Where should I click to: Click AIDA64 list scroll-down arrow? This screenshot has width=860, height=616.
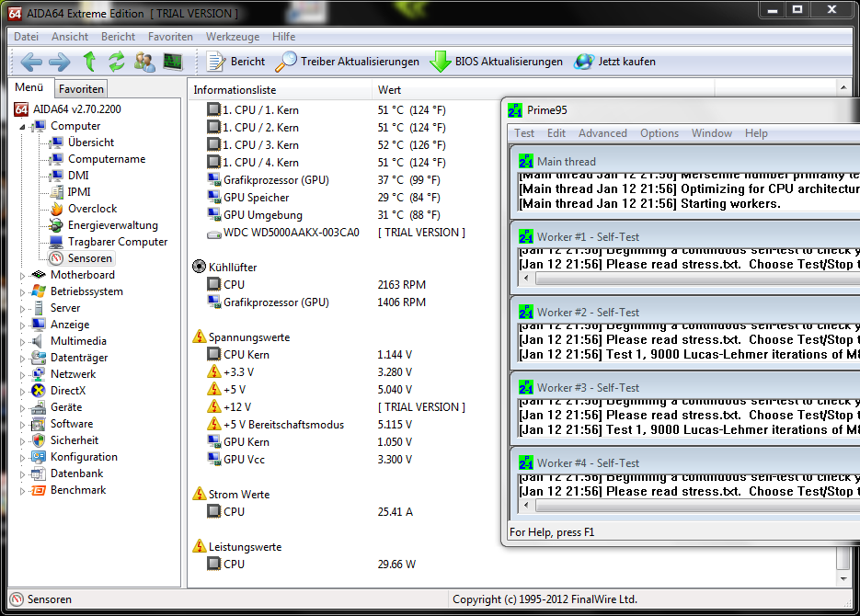point(843,578)
